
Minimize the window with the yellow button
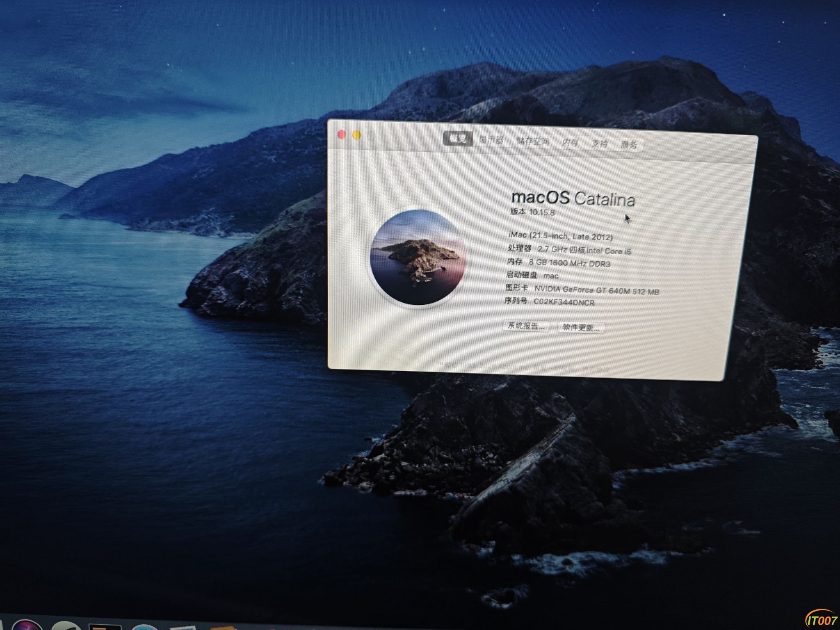point(356,135)
